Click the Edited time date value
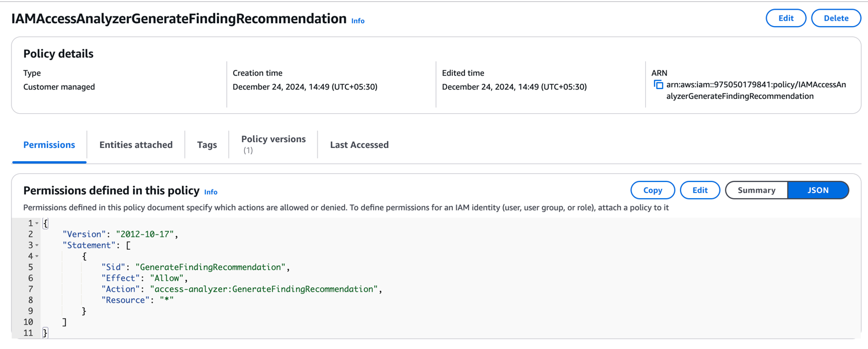Viewport: 868px width, 349px height. coord(514,87)
